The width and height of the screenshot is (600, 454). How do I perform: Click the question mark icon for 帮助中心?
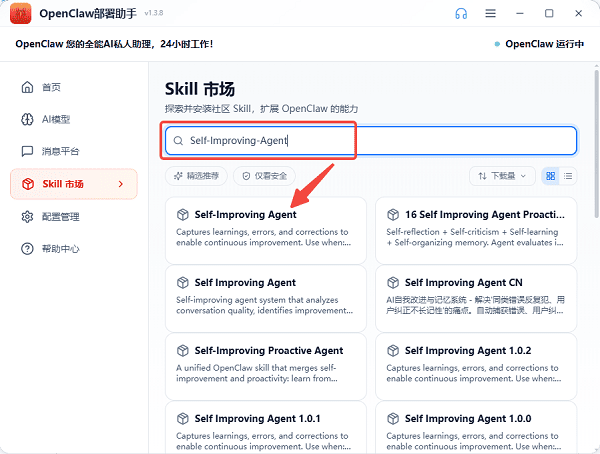tap(27, 249)
